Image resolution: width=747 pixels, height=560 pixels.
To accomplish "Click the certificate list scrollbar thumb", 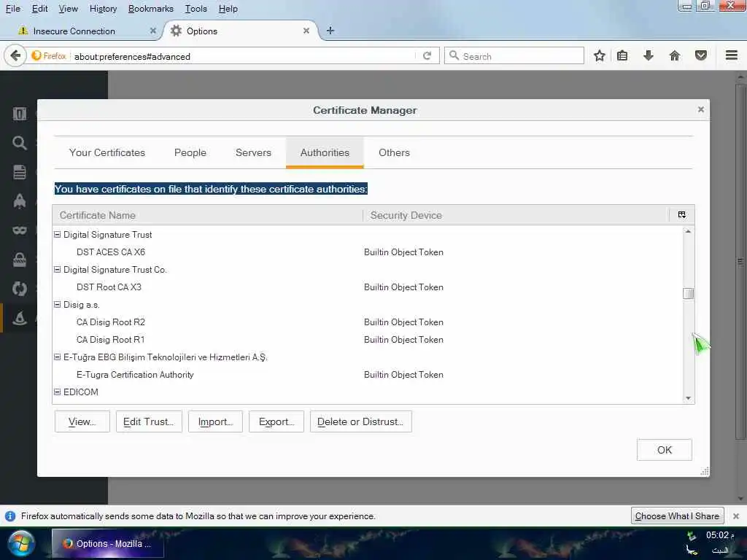I will click(688, 293).
